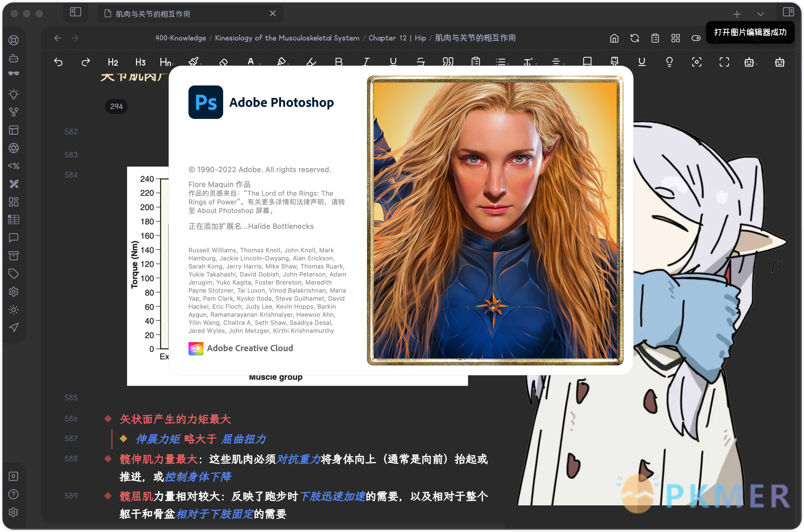Viewport: 804px width, 532px height.
Task: Click the four-squares grid icon in header
Action: click(676, 38)
